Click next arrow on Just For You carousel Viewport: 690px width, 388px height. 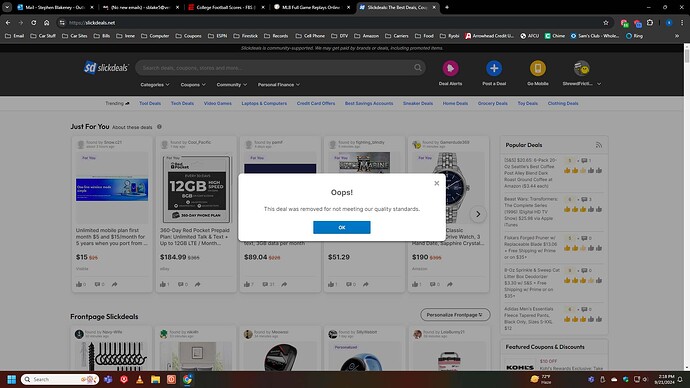pos(478,214)
